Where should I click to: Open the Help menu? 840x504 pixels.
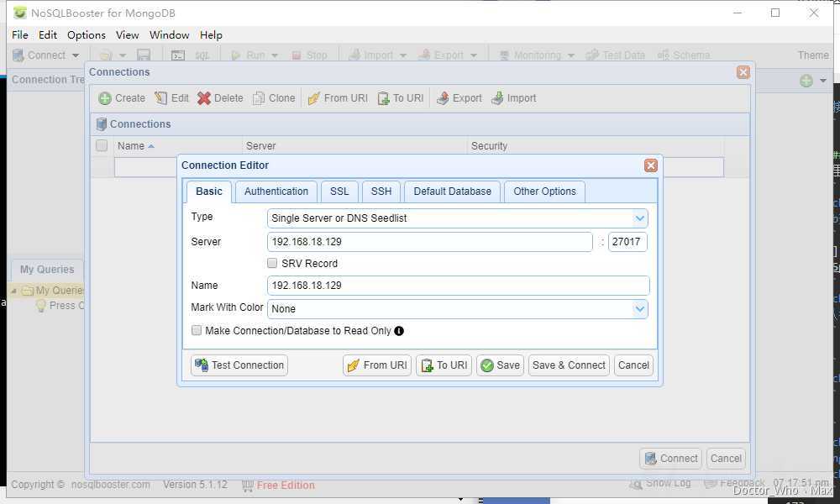pos(211,34)
